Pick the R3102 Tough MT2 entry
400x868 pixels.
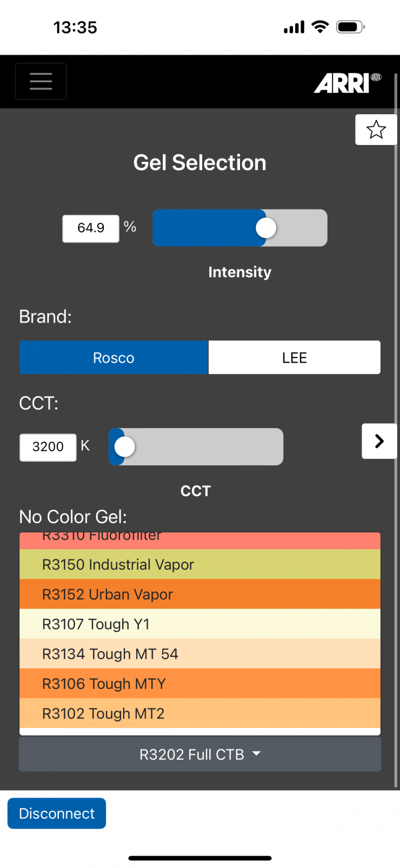coord(199,713)
